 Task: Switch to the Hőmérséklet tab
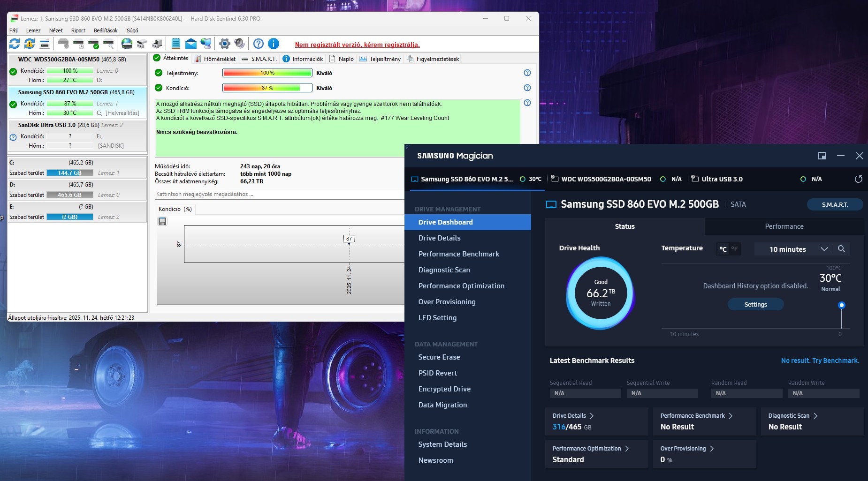[215, 59]
